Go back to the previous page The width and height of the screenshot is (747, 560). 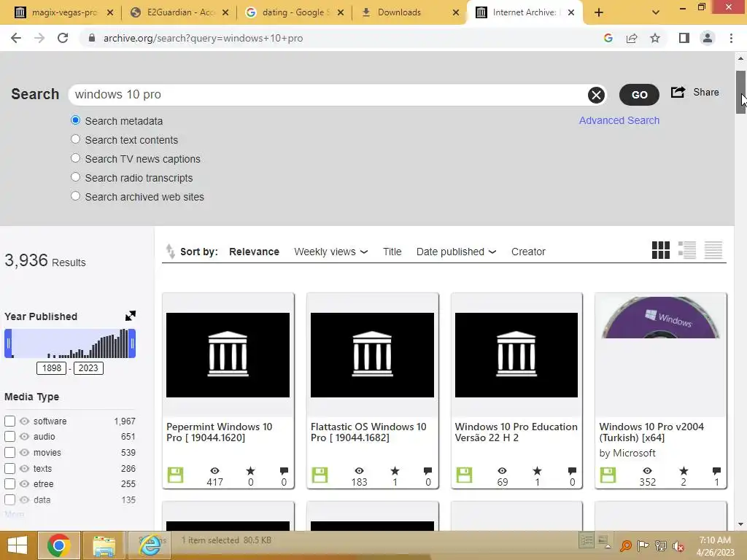[16, 38]
